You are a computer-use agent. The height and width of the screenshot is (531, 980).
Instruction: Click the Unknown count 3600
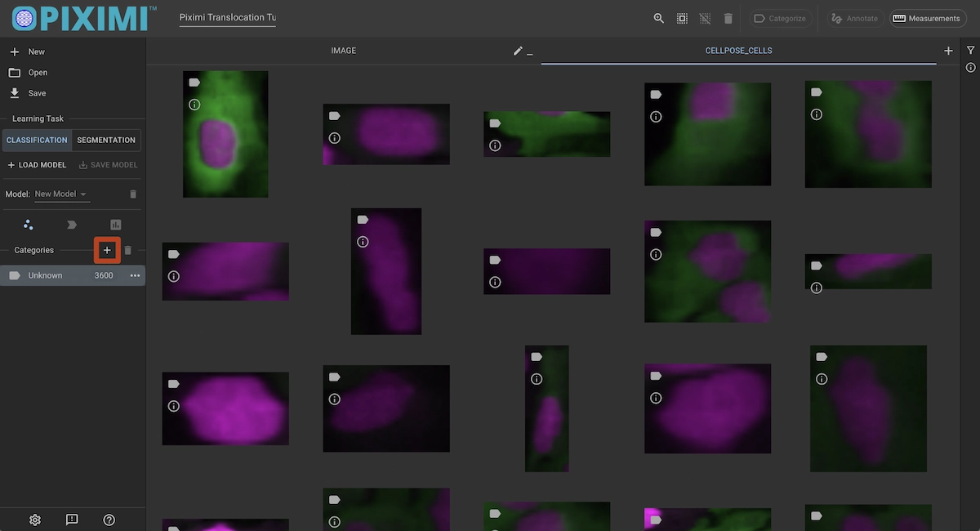tap(104, 275)
